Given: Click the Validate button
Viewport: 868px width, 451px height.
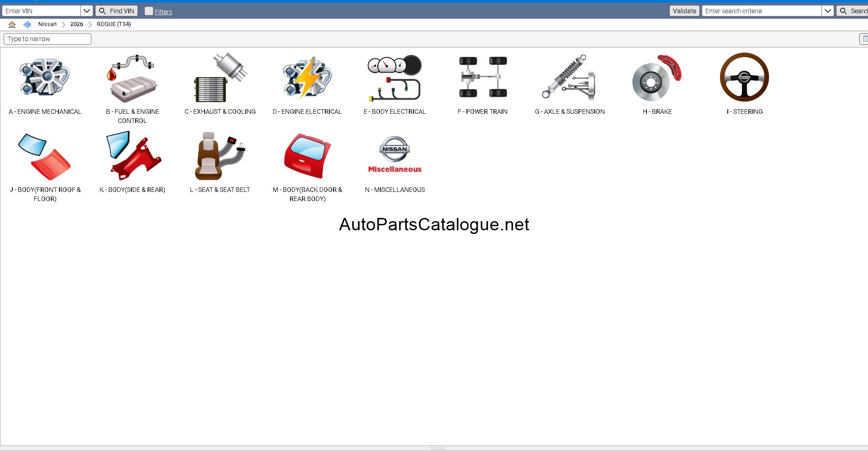Looking at the screenshot, I should 684,11.
